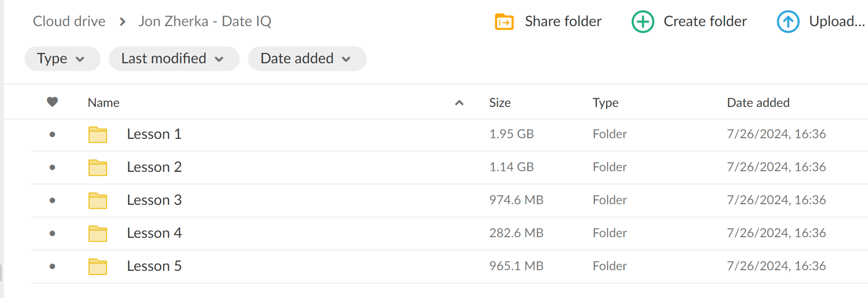The image size is (868, 298).
Task: Click the blue Upload arrow icon
Action: click(788, 22)
